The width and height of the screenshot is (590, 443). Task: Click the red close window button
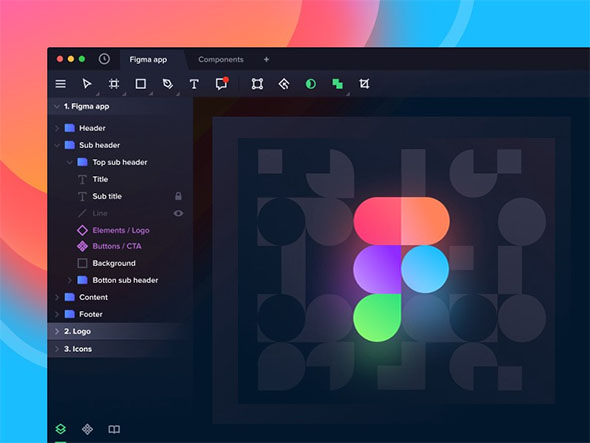click(x=60, y=59)
